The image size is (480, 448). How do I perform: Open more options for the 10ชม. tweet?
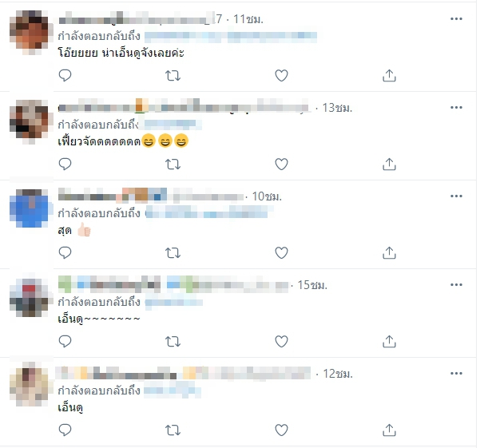coord(456,196)
